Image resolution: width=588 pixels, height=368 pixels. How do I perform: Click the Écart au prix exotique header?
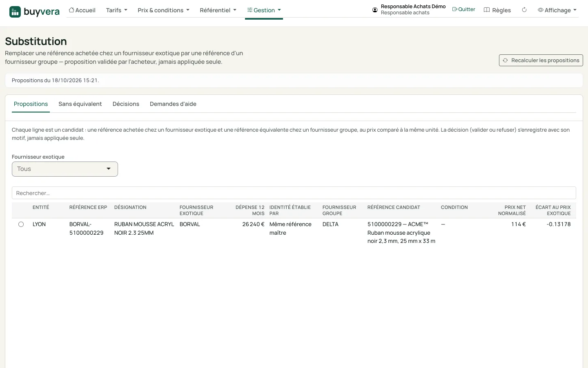(553, 210)
